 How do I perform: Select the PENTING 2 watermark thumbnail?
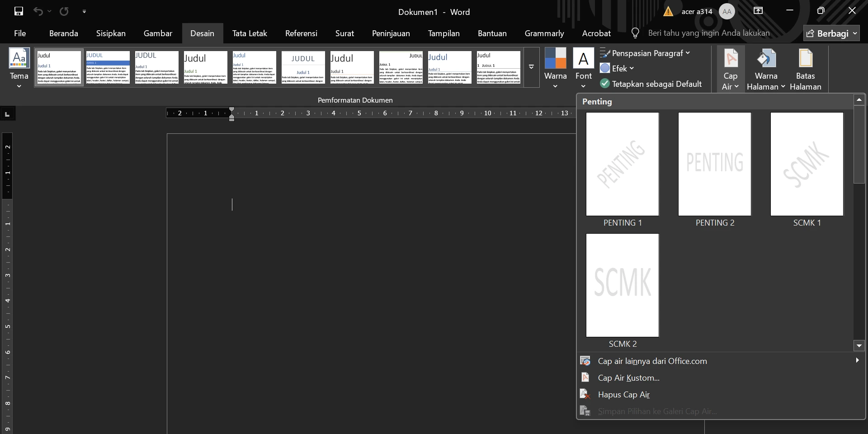click(714, 164)
